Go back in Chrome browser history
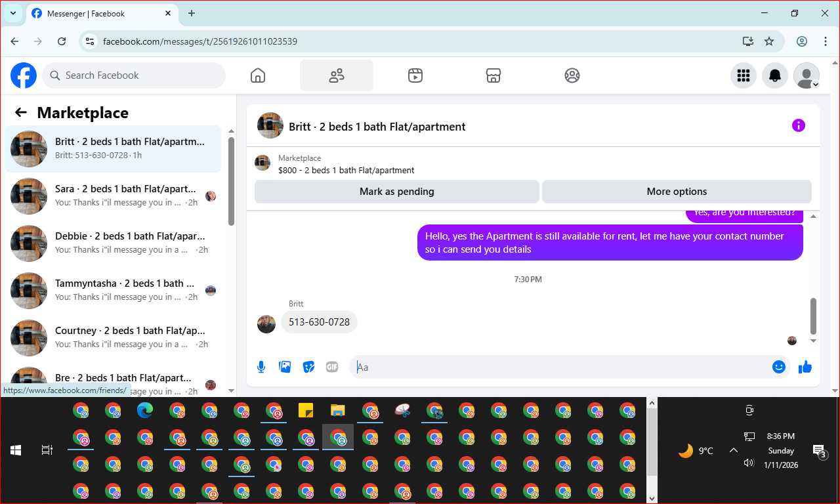The height and width of the screenshot is (504, 840). coord(14,41)
